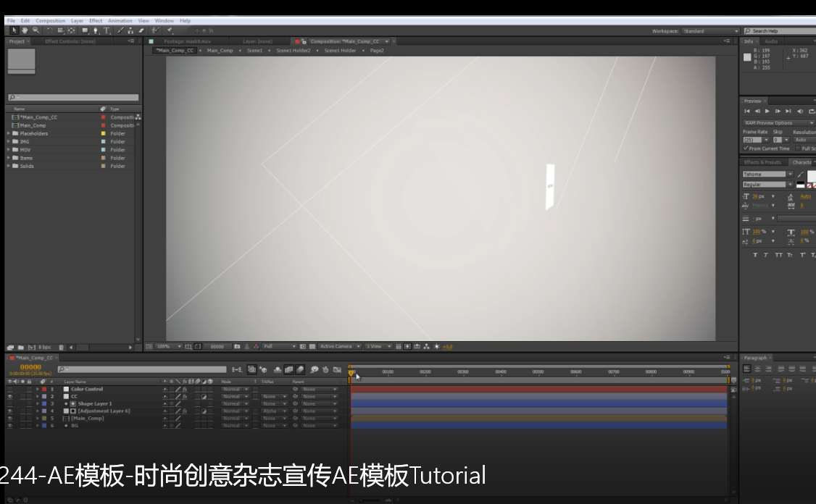Select the Zoom magnifier tool

point(36,30)
